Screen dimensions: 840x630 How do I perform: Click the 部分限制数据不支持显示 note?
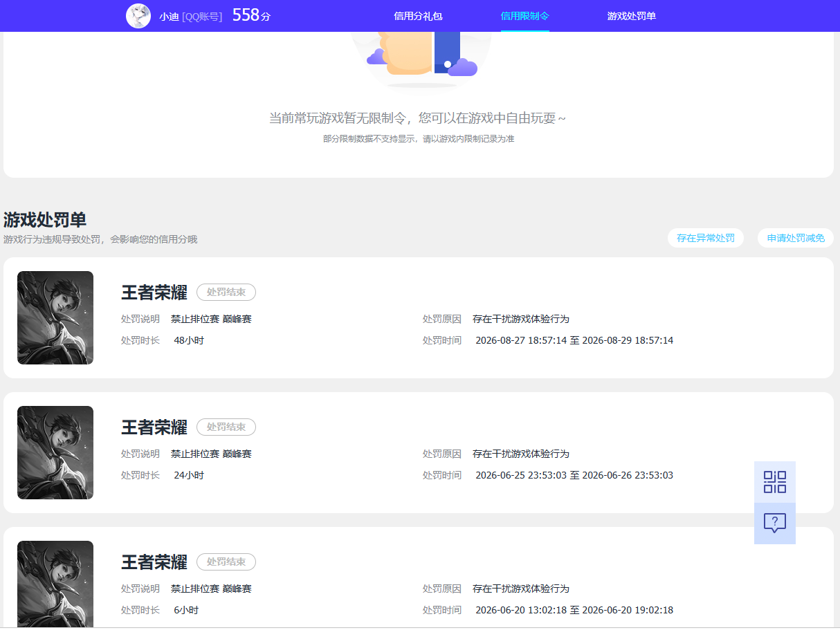(x=419, y=139)
